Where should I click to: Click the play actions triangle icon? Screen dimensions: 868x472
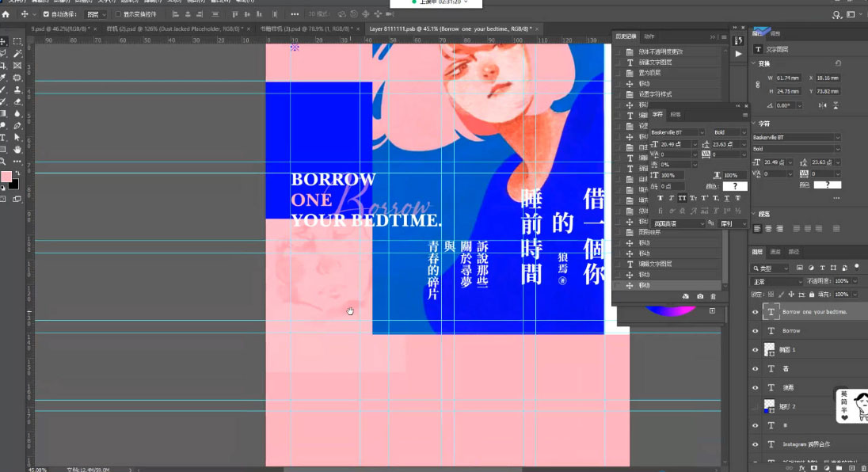(738, 54)
